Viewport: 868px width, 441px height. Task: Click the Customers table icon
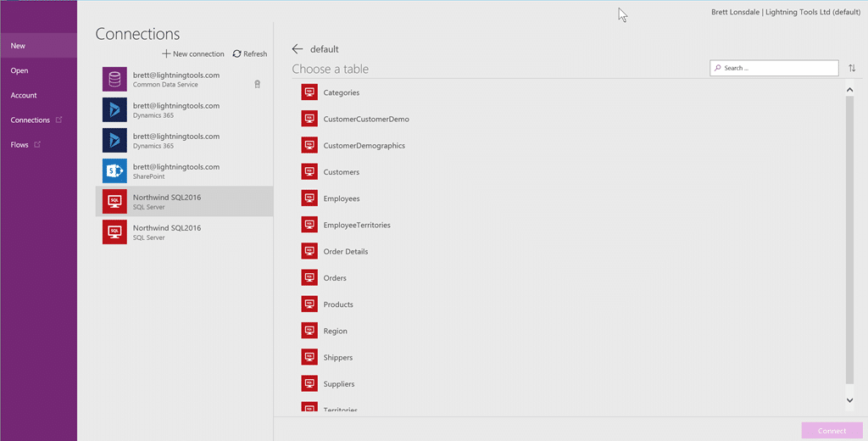pyautogui.click(x=309, y=172)
